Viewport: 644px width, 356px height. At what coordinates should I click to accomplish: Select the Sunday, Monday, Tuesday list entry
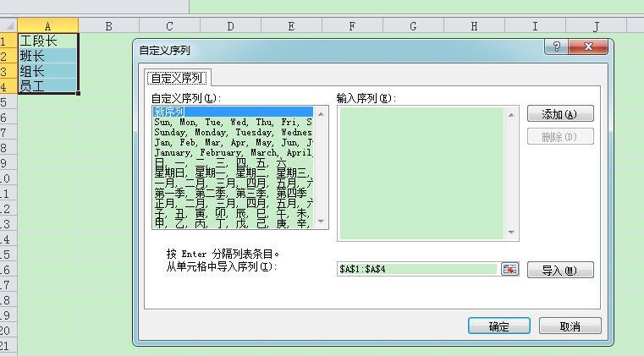(x=233, y=132)
